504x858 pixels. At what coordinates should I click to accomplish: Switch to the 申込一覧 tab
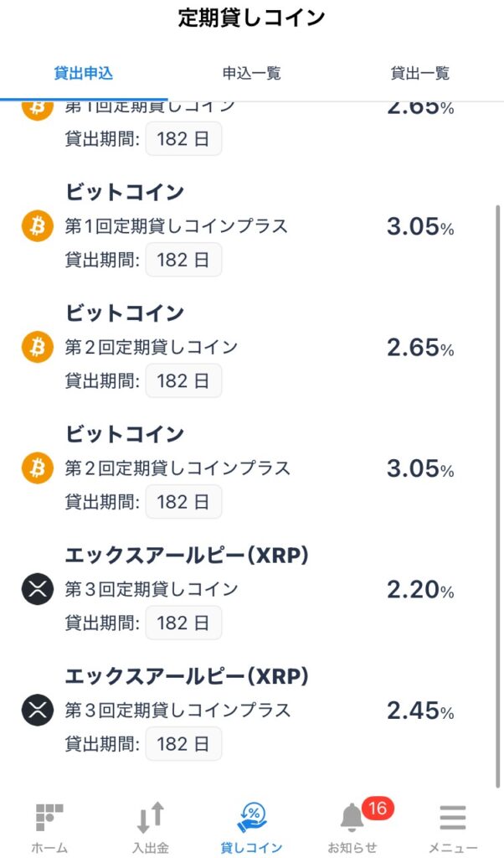click(251, 74)
